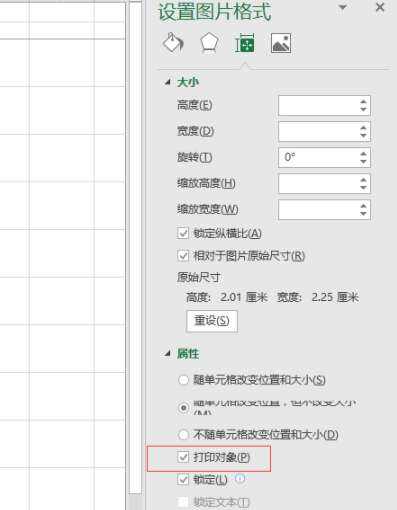Viewport: 397px width, 510px height.
Task: Click the 原始尺寸 label
Action: [198, 277]
